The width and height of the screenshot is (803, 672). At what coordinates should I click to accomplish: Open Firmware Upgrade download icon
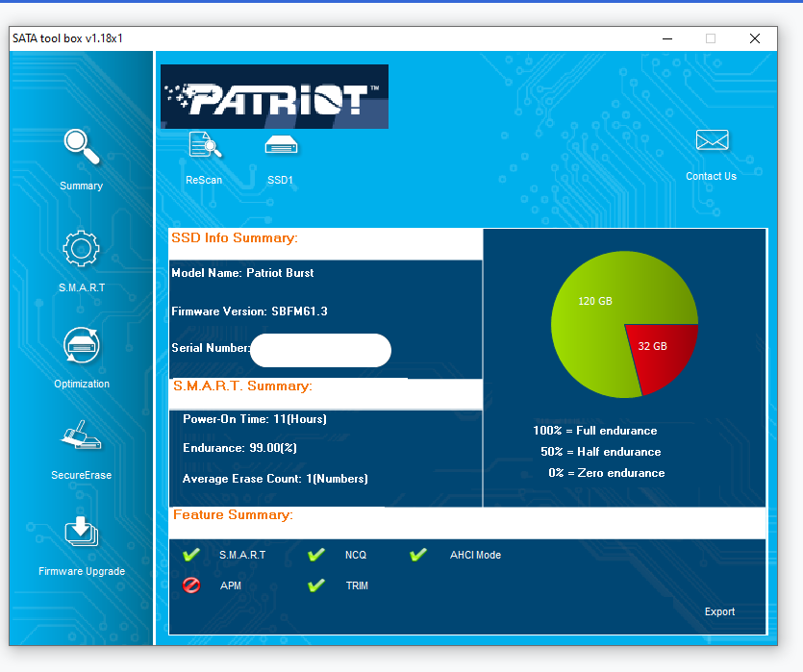point(82,532)
